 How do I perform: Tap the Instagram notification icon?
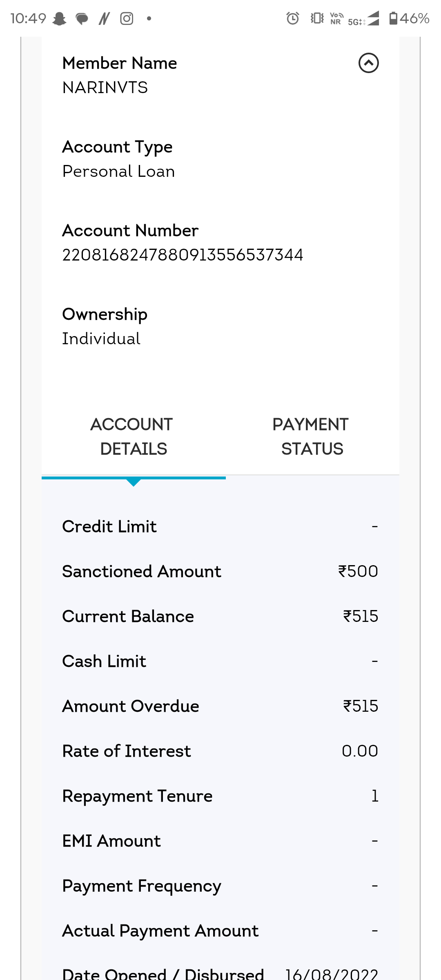point(127,19)
